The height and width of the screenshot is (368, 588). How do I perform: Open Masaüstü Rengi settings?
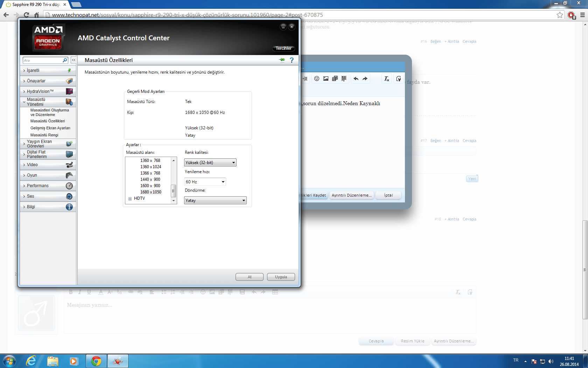coord(44,135)
